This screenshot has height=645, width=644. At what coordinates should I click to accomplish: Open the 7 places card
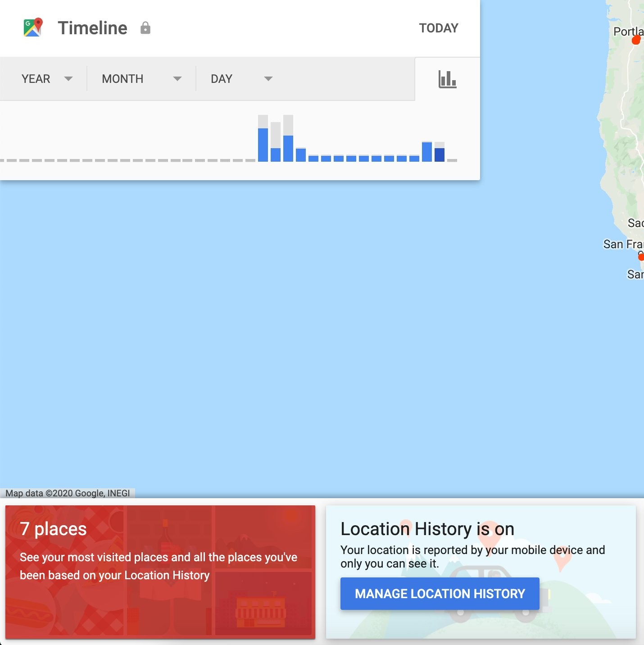point(160,572)
